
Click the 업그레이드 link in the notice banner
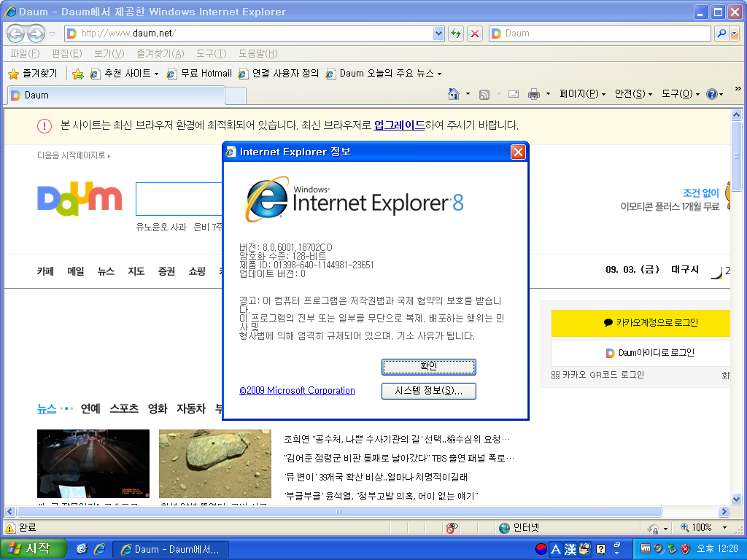click(399, 125)
